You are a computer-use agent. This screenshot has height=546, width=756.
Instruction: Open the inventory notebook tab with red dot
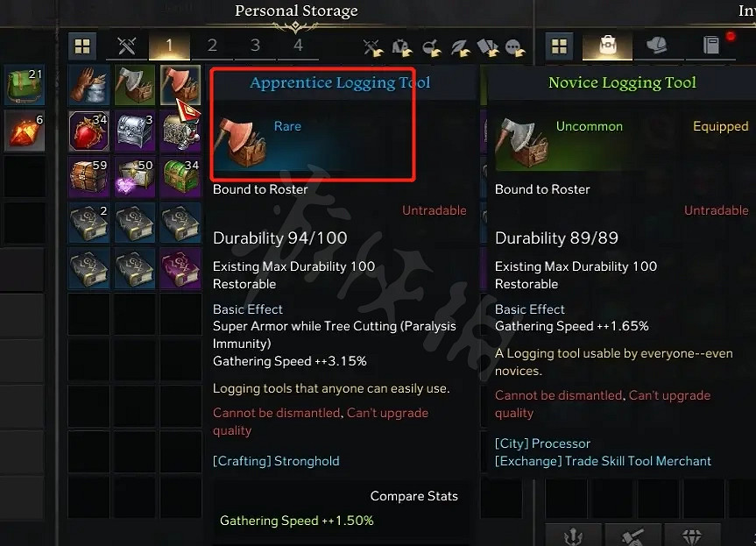[x=711, y=46]
